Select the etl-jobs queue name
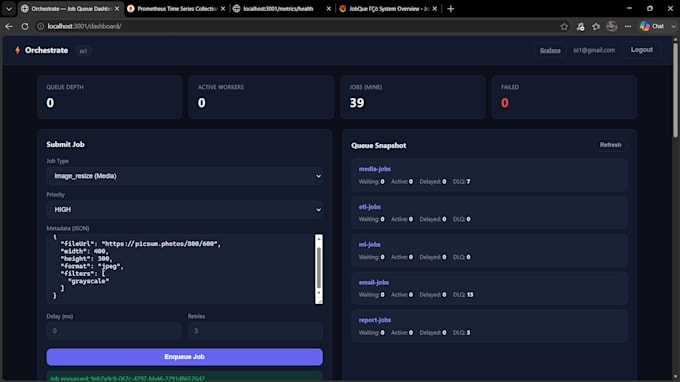The image size is (680, 382). coord(369,207)
